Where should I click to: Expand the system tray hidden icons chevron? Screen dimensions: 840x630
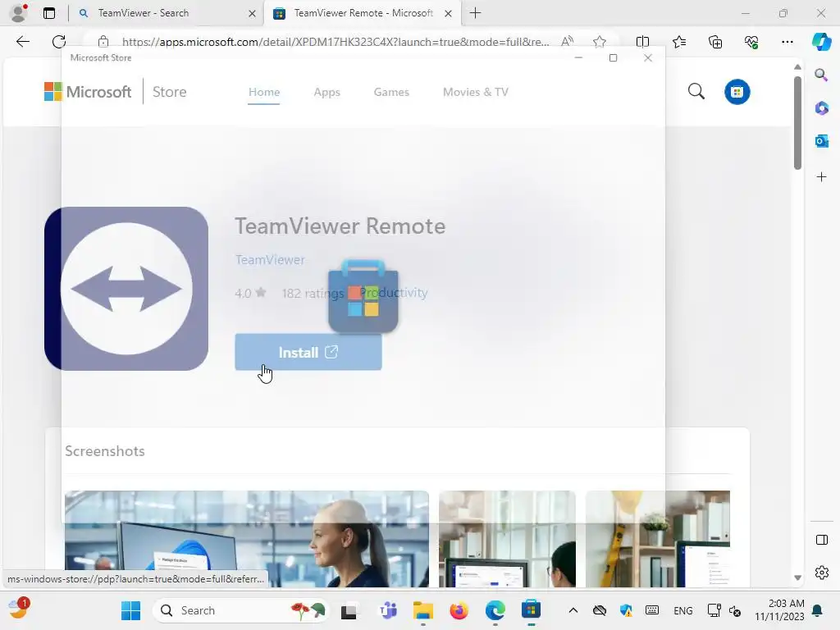click(x=573, y=610)
